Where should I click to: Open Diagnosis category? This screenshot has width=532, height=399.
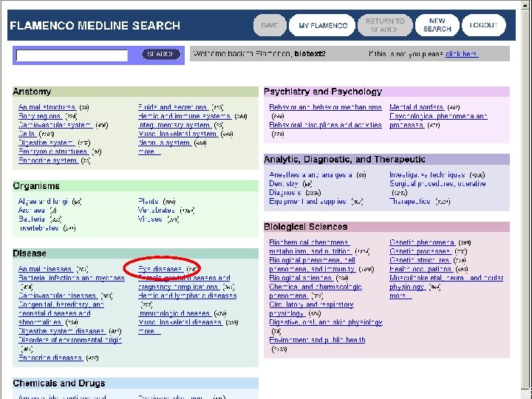[285, 192]
